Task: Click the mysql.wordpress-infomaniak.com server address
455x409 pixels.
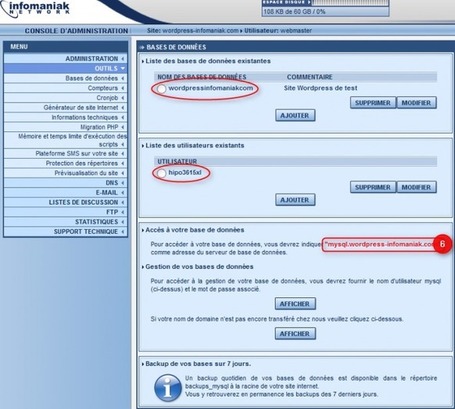Action: pos(379,244)
